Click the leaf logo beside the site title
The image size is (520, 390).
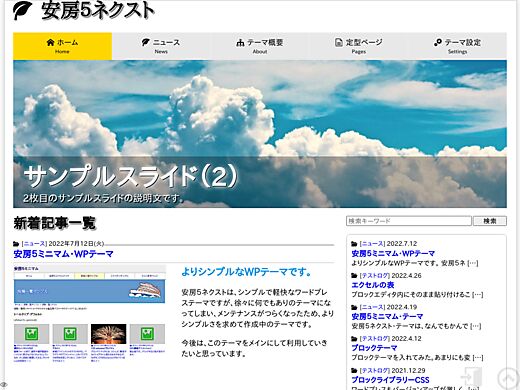click(23, 11)
